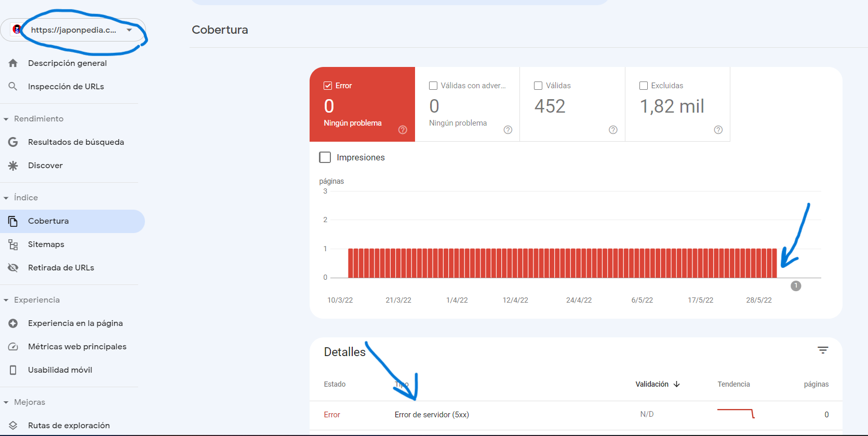The height and width of the screenshot is (436, 868).
Task: Click the japonpedia site favicon
Action: click(17, 30)
